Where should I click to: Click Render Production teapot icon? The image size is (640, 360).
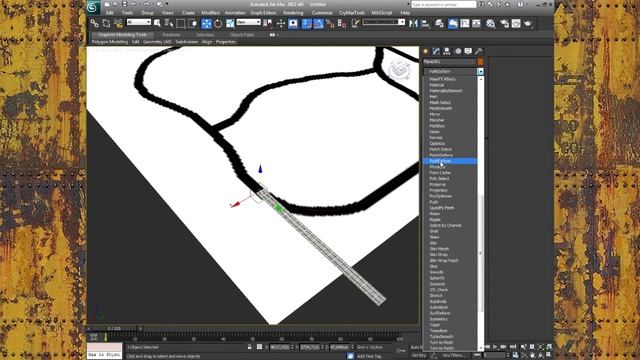click(528, 24)
